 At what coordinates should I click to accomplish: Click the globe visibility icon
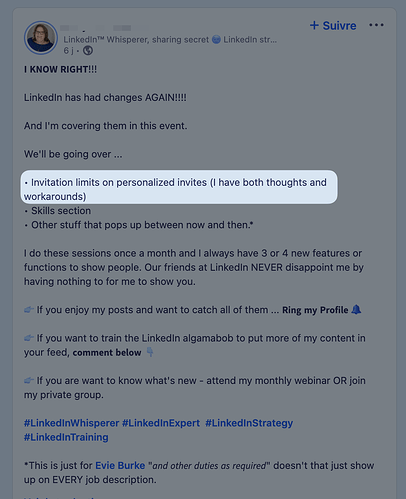click(x=88, y=51)
